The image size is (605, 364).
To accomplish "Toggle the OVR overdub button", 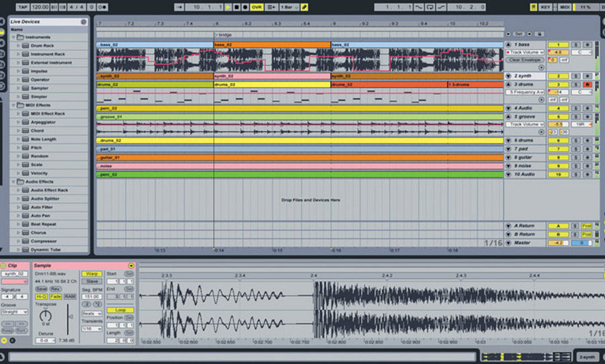I will (x=257, y=7).
